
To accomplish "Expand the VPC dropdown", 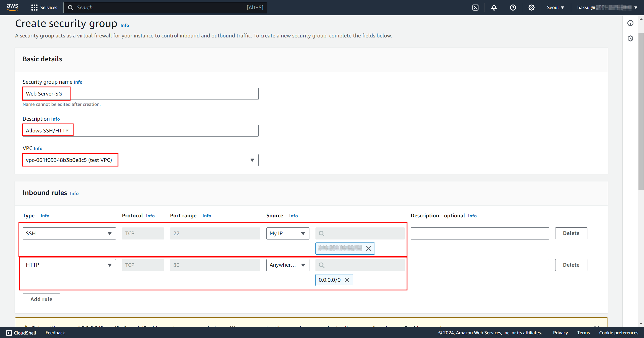I will [x=252, y=160].
